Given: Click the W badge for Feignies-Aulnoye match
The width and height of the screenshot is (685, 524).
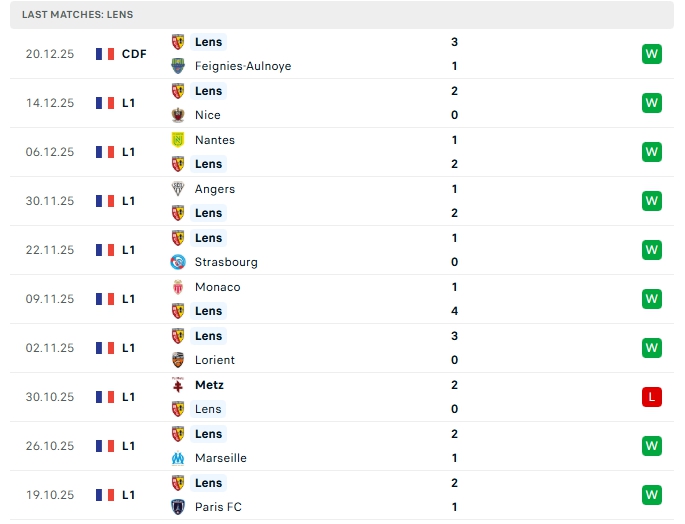Looking at the screenshot, I should pos(652,54).
